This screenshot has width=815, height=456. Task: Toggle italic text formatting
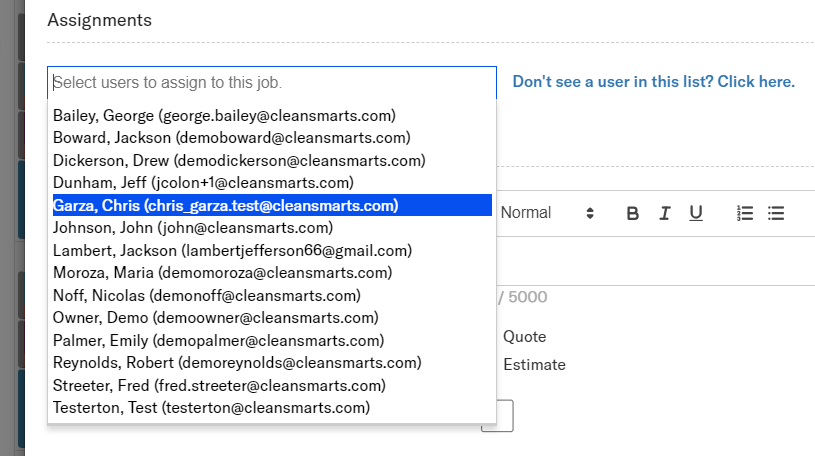tap(664, 213)
